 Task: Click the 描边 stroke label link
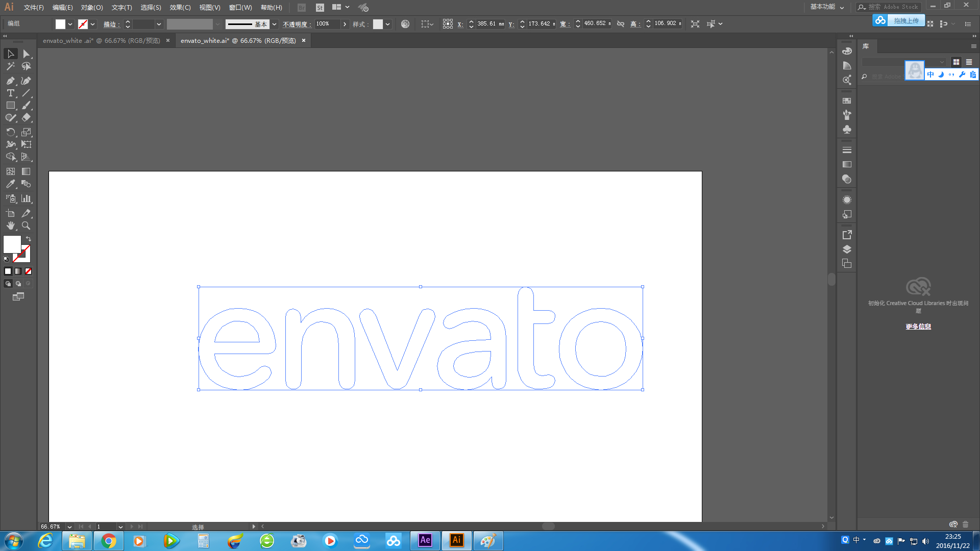coord(111,24)
